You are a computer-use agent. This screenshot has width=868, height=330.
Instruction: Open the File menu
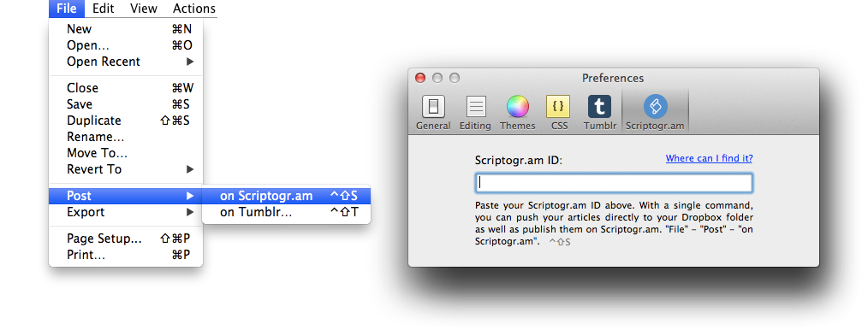[x=67, y=9]
